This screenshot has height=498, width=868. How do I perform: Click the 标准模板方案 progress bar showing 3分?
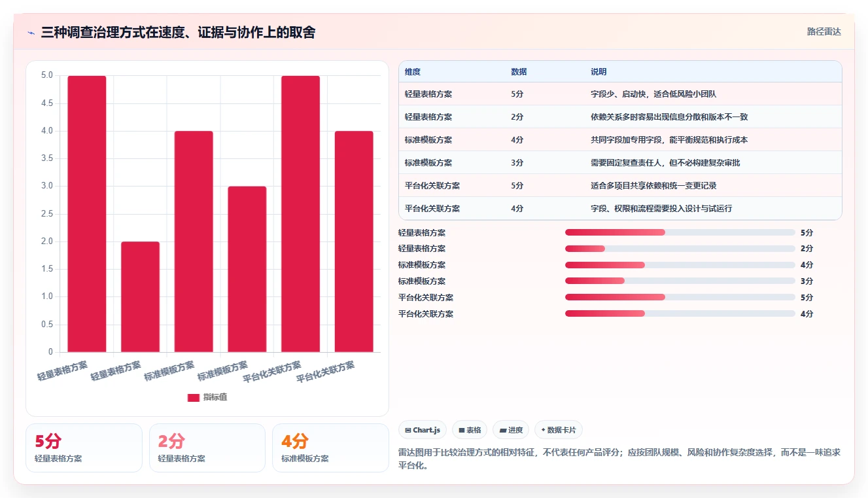point(680,281)
